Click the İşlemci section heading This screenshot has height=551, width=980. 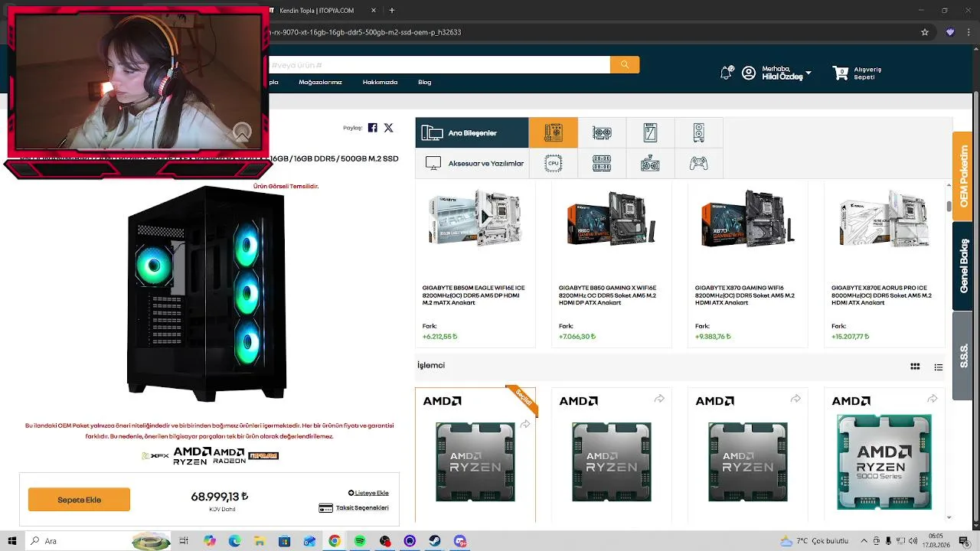(x=431, y=366)
